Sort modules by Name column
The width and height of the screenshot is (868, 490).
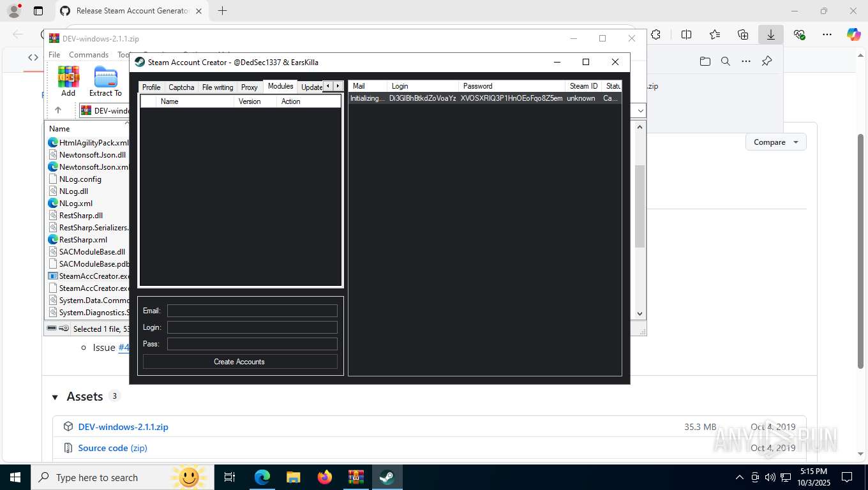pos(195,101)
